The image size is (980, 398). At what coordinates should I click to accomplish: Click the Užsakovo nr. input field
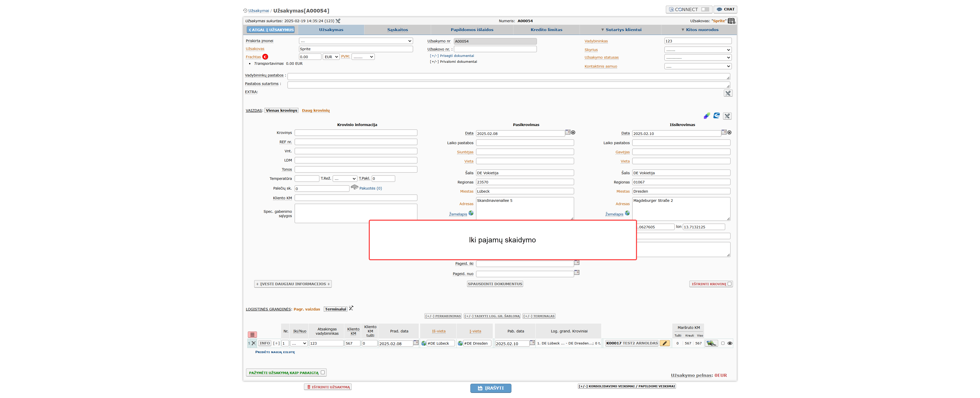pyautogui.click(x=495, y=49)
